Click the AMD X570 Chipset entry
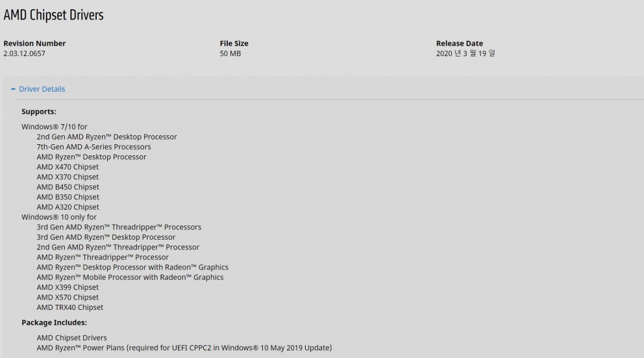This screenshot has width=644, height=358. click(x=68, y=298)
